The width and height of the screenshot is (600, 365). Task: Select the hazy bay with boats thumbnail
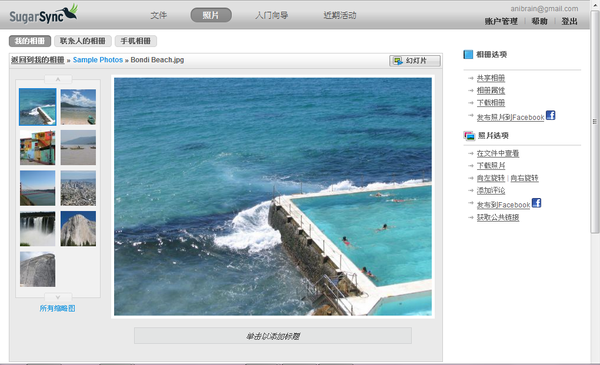[x=78, y=147]
